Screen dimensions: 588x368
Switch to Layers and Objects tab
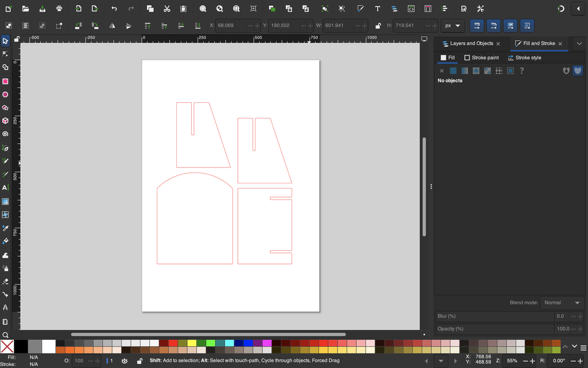point(471,44)
